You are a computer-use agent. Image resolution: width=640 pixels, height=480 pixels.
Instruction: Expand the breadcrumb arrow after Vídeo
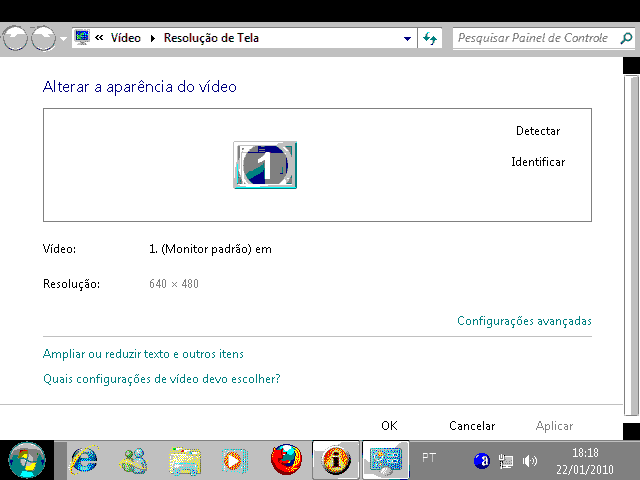[x=153, y=38]
